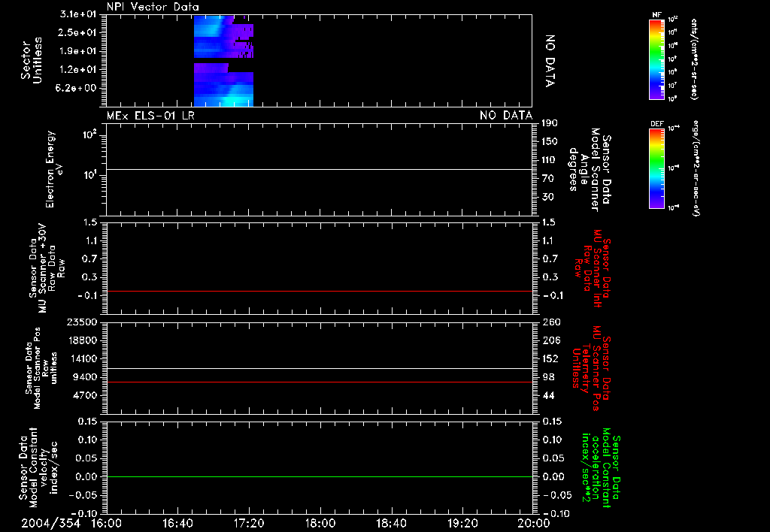Click the '20:00' time axis label
The height and width of the screenshot is (532, 770).
534,523
